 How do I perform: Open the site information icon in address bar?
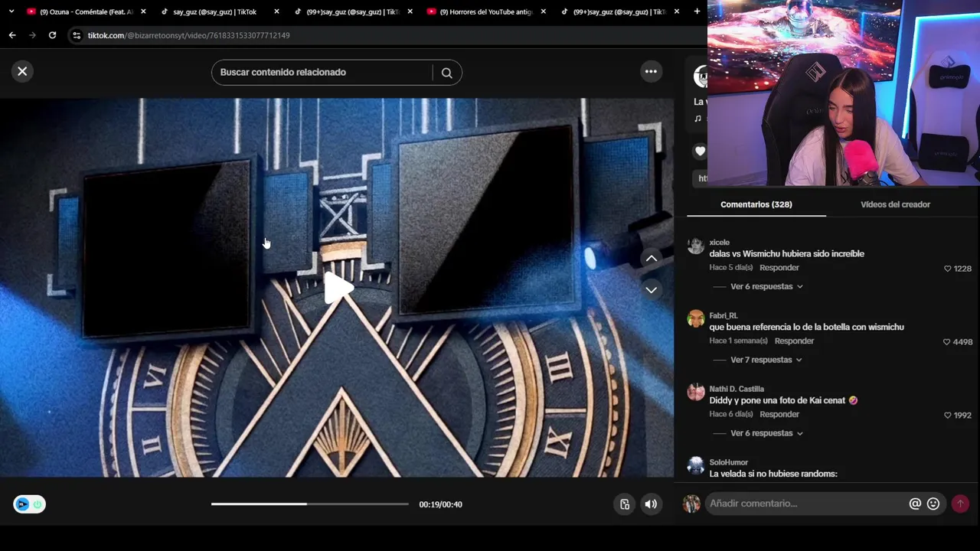76,35
